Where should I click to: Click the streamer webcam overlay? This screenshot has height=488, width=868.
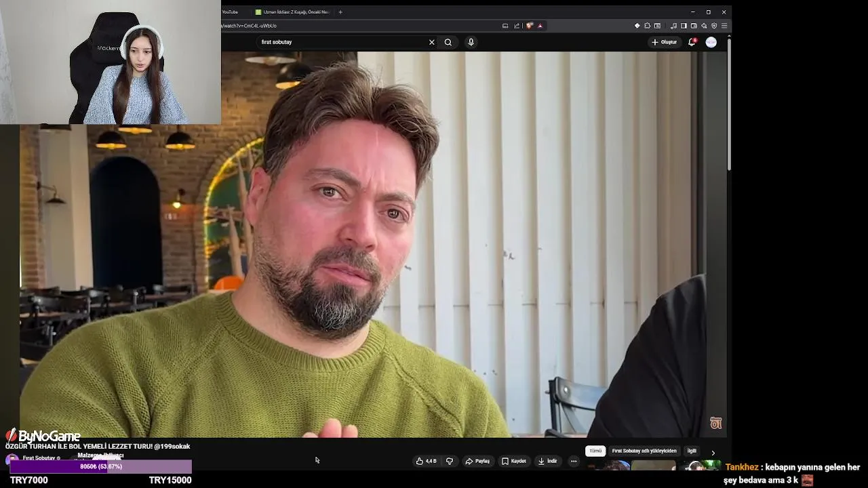click(111, 62)
